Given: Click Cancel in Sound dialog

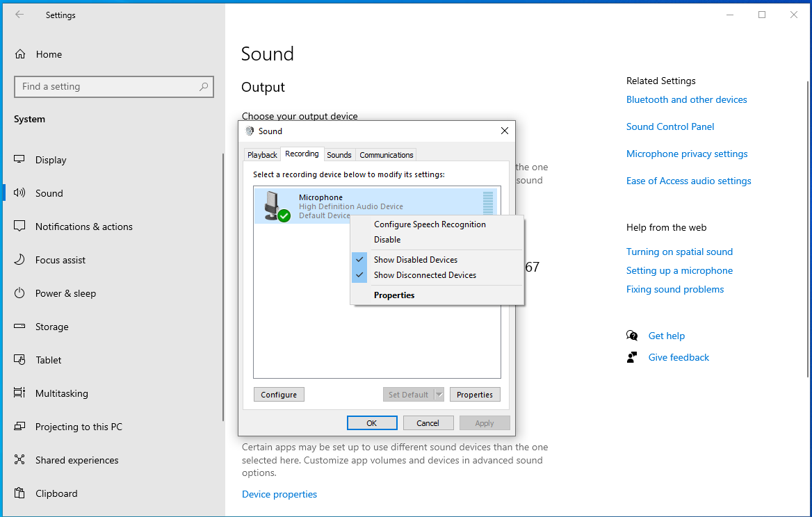Looking at the screenshot, I should [428, 422].
